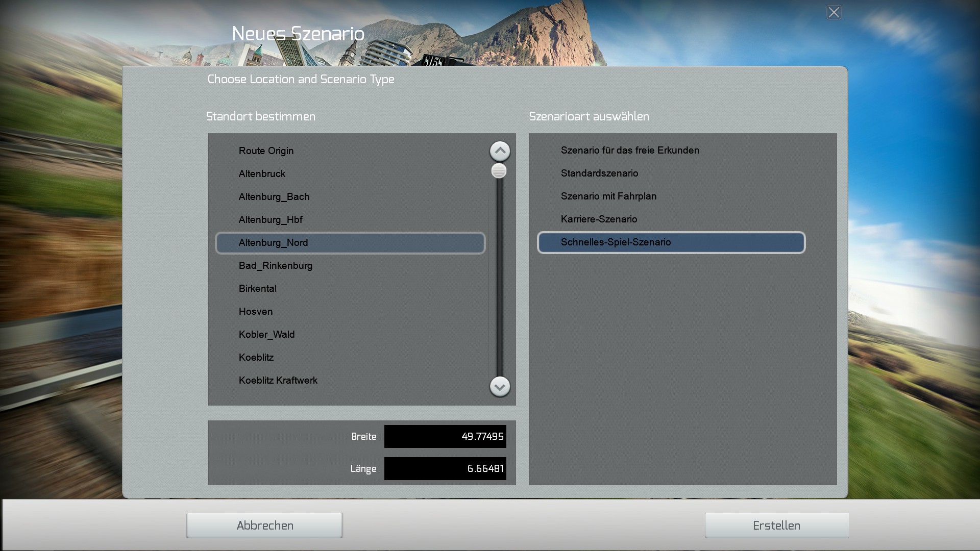This screenshot has height=551, width=980.
Task: Choose Bad_Rinkenburg from locations
Action: 275,266
